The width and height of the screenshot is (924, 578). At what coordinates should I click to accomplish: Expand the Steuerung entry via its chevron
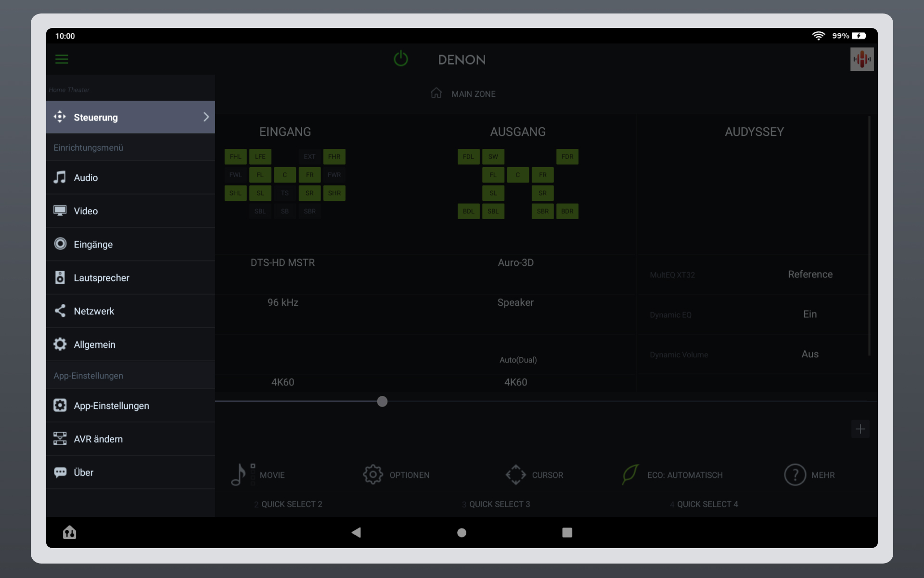(206, 117)
